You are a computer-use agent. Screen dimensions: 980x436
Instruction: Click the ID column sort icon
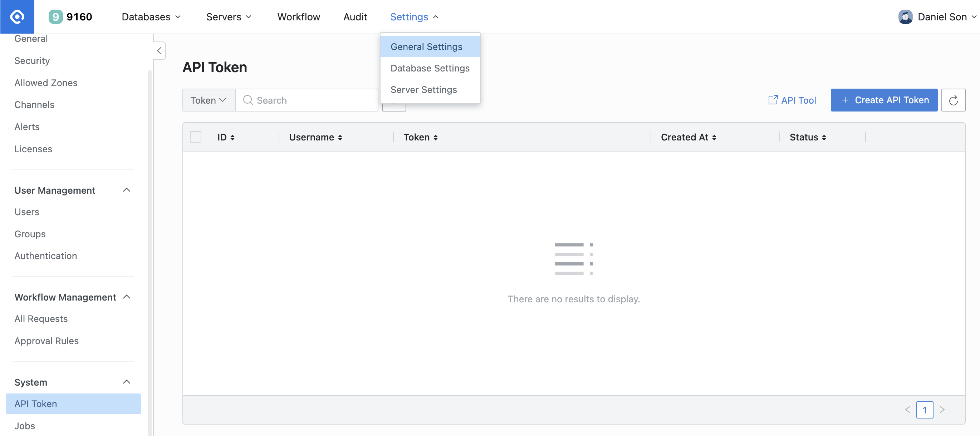tap(232, 138)
